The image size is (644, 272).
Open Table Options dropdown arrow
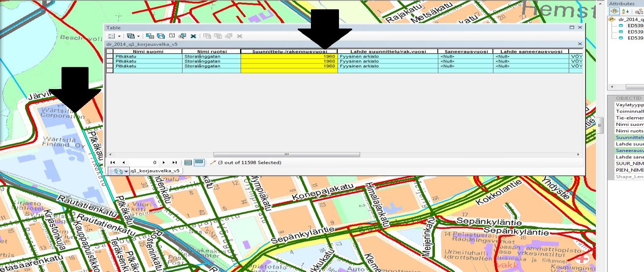(x=119, y=36)
